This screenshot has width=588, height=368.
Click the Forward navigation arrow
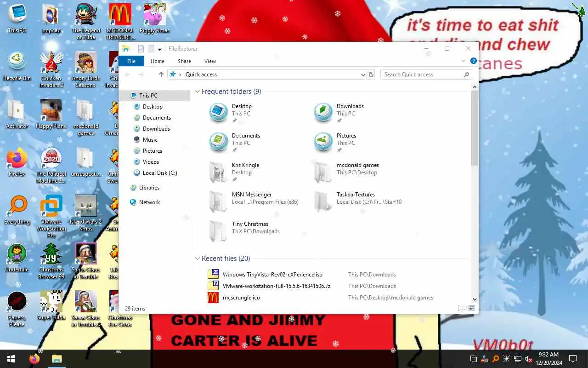point(141,75)
